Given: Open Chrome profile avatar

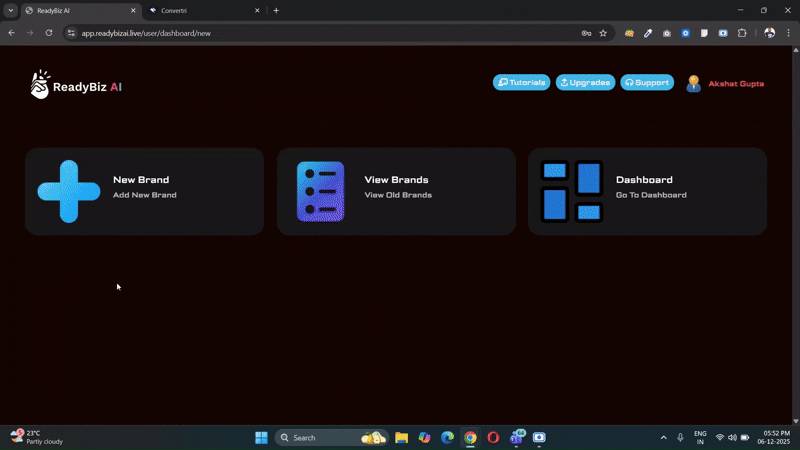Looking at the screenshot, I should pos(769,33).
